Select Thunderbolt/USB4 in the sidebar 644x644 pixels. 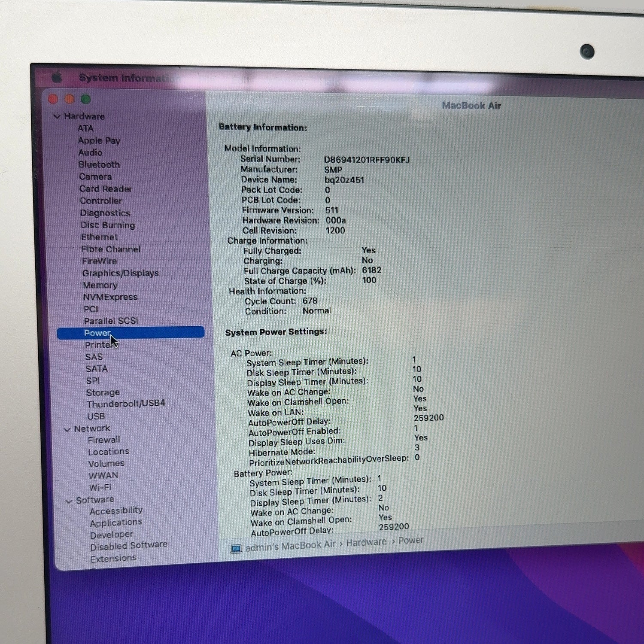(126, 404)
